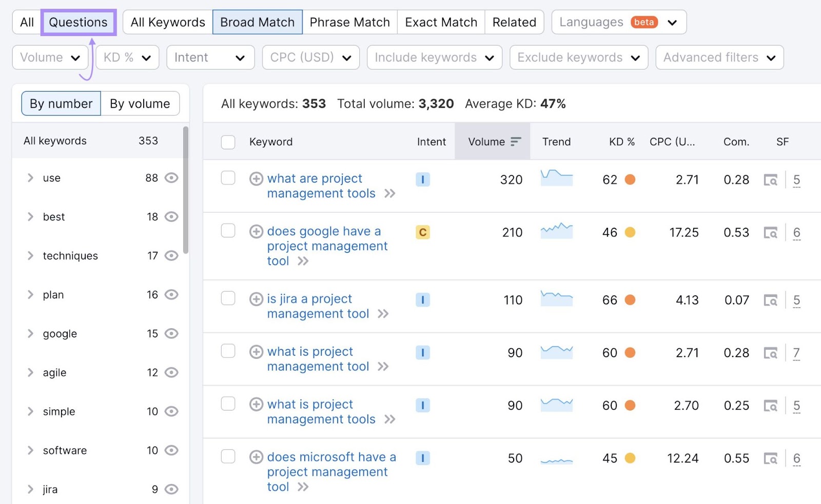Switch to the Phrase Match tab

coord(349,22)
